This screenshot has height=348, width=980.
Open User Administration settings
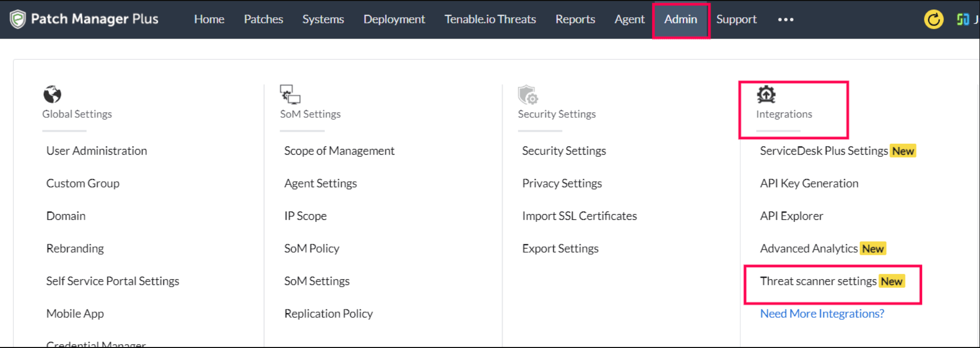tap(97, 151)
